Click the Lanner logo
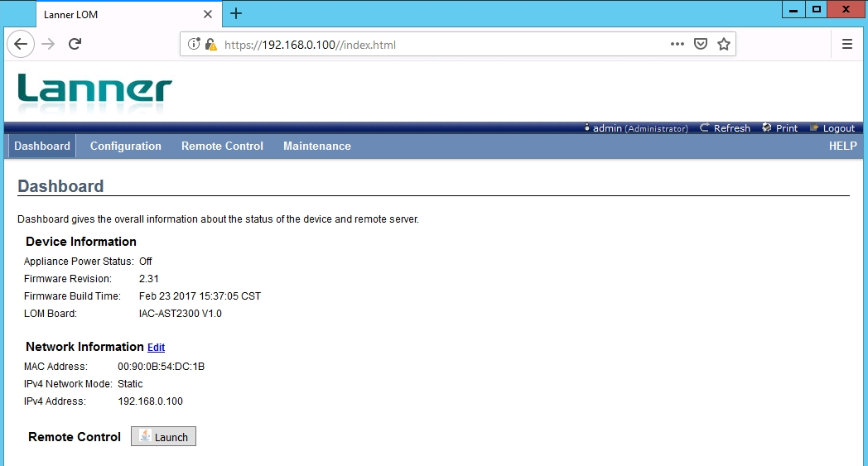868x466 pixels. (94, 92)
